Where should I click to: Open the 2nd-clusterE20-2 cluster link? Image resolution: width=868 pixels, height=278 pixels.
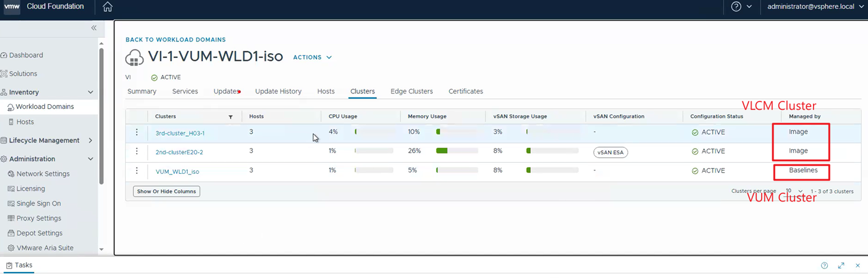pyautogui.click(x=179, y=153)
